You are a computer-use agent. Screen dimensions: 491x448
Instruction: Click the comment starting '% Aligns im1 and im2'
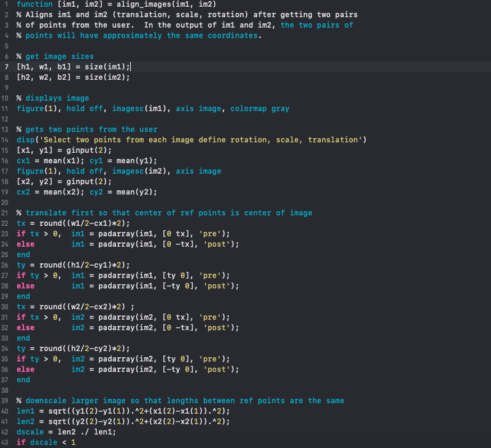pos(187,15)
